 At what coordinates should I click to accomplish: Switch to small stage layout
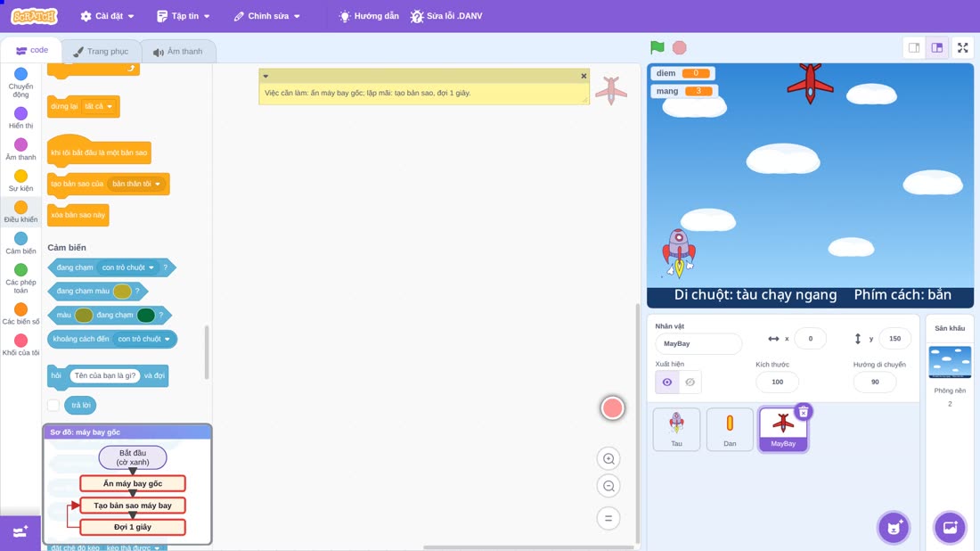tap(914, 47)
